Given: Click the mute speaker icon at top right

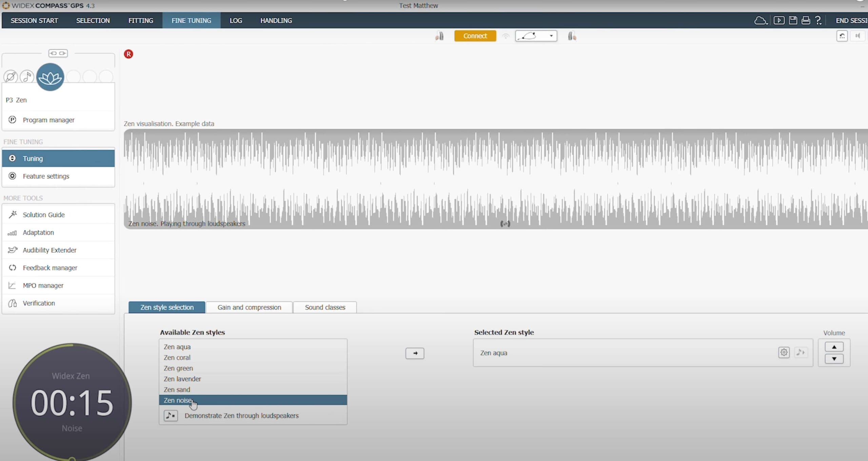Looking at the screenshot, I should (x=858, y=36).
